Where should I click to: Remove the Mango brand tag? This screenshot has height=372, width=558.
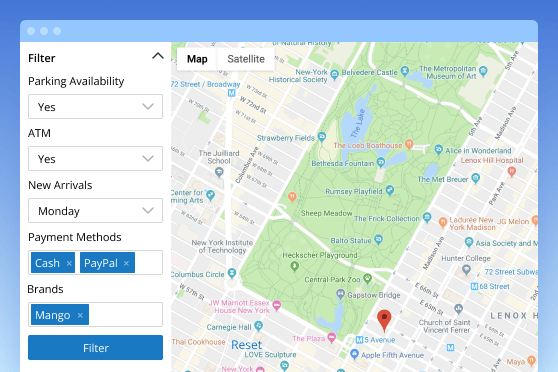pyautogui.click(x=80, y=315)
